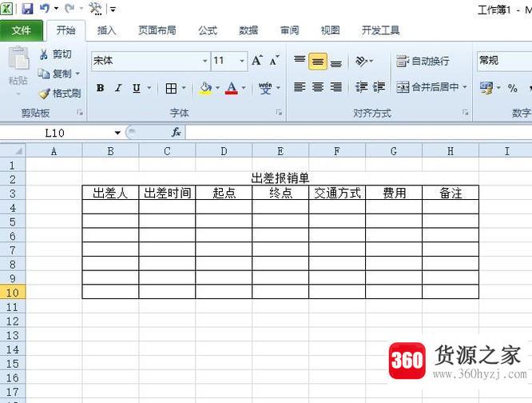Image resolution: width=532 pixels, height=403 pixels.
Task: Select the title cell 出差报销单
Action: point(280,178)
